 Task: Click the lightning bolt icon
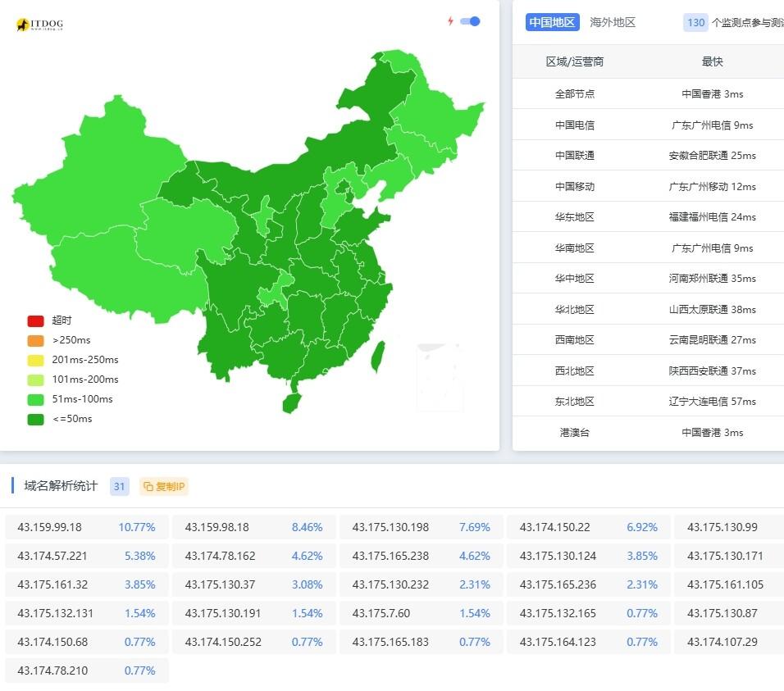[449, 22]
